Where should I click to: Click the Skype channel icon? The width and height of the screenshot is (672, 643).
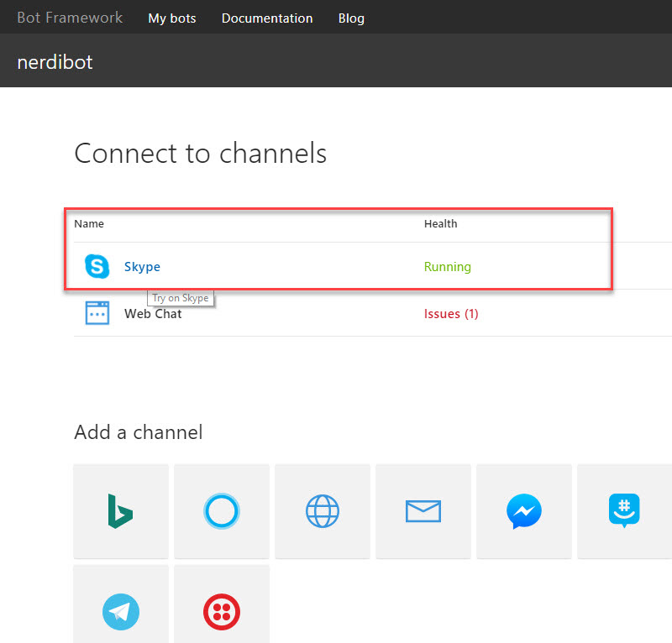[x=97, y=266]
